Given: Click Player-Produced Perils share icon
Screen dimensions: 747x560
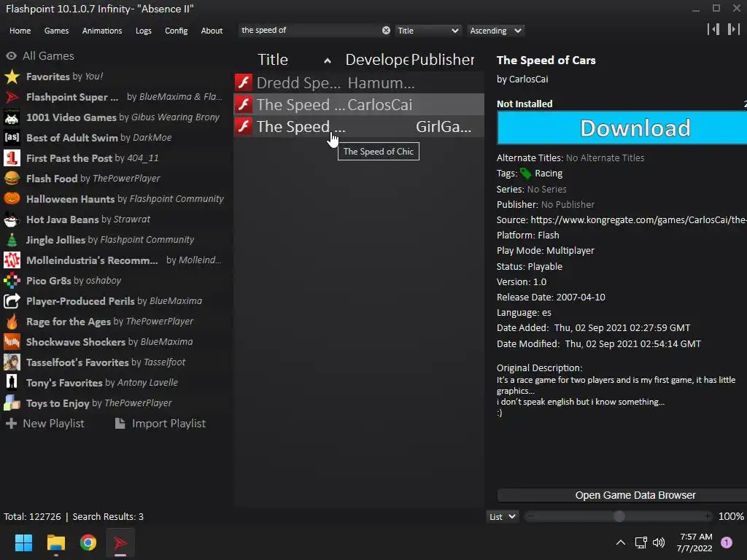Looking at the screenshot, I should (x=12, y=301).
